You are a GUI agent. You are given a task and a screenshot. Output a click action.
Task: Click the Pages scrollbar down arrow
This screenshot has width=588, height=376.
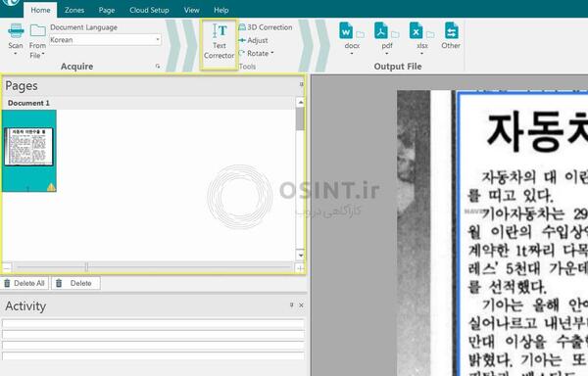301,256
